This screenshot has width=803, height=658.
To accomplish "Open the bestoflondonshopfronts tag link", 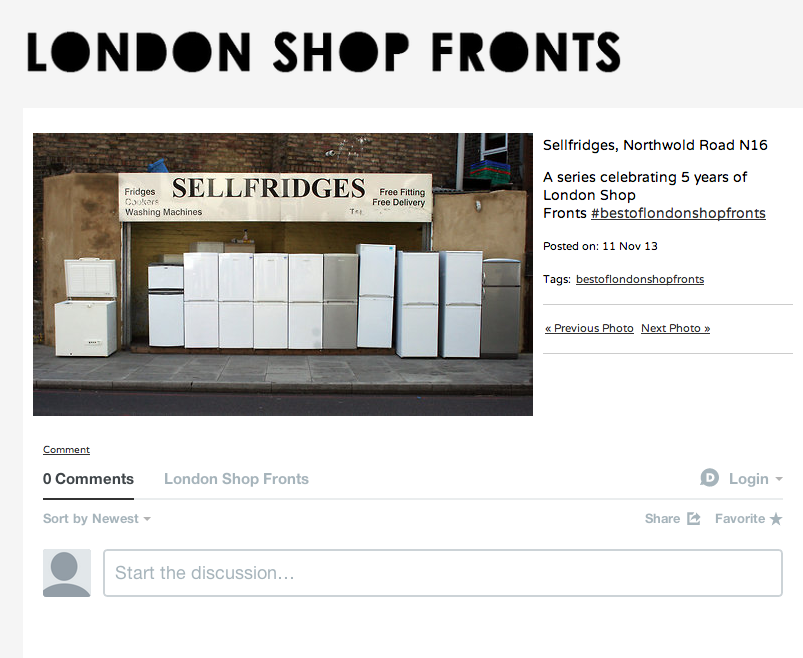I will [x=640, y=279].
